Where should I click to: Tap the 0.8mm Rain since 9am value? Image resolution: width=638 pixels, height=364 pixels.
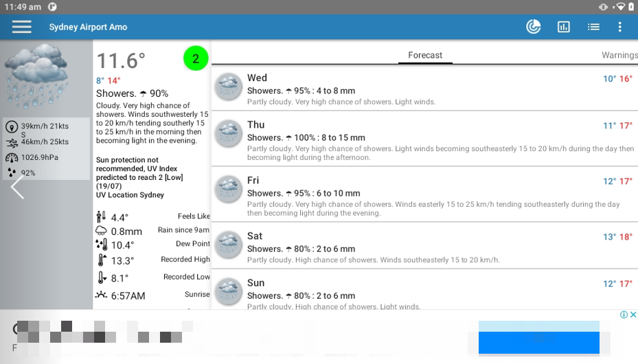pos(126,231)
